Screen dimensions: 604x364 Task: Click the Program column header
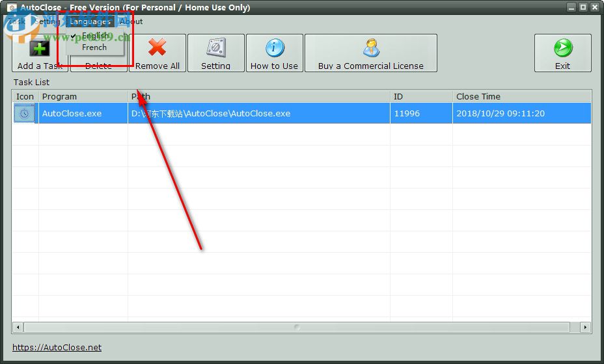pyautogui.click(x=83, y=97)
